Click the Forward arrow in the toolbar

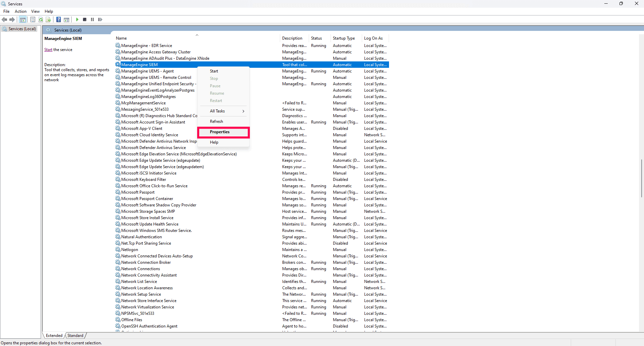pos(12,19)
